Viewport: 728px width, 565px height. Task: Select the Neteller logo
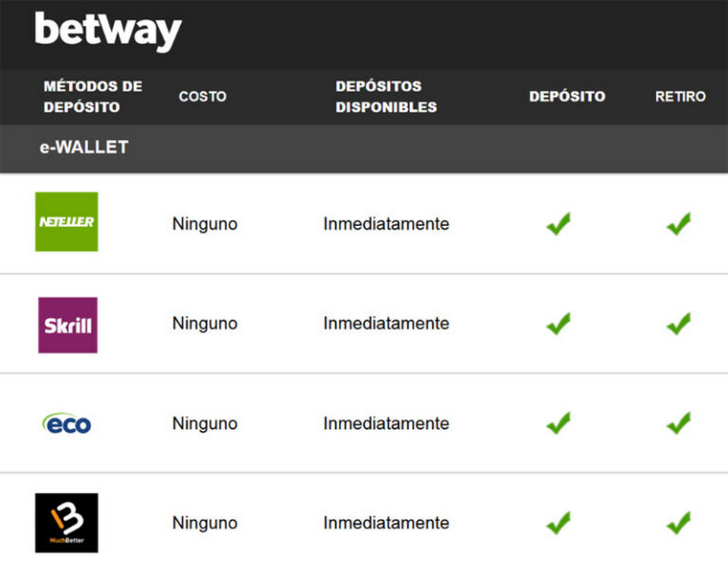coord(67,221)
